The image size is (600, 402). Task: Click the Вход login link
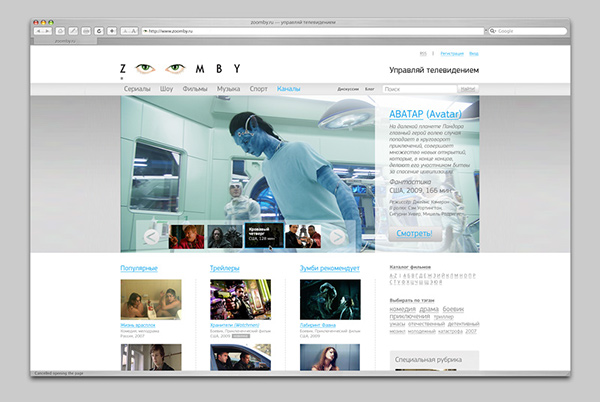point(474,54)
